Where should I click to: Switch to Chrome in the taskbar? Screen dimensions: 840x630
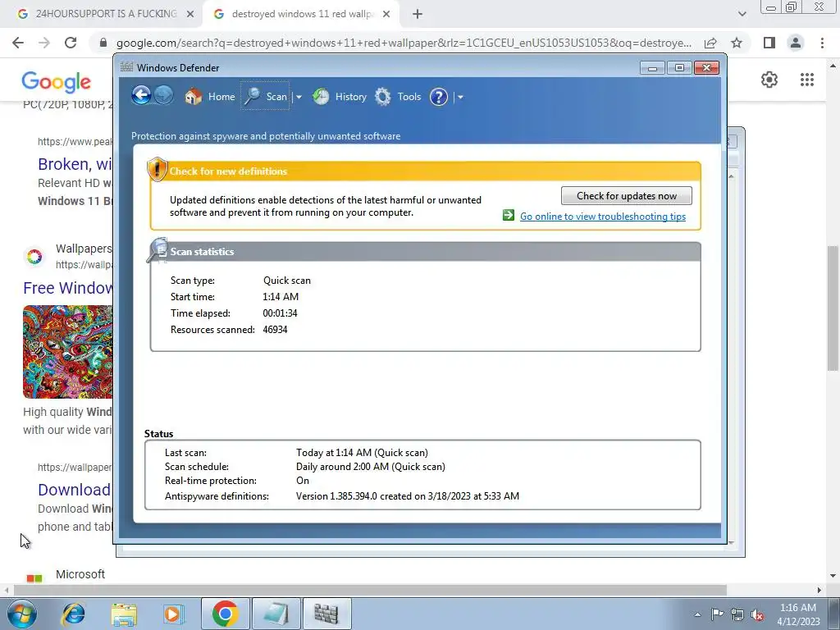pos(225,614)
